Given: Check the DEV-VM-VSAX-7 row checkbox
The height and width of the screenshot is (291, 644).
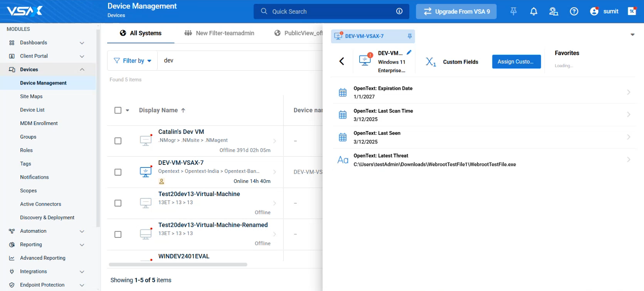Looking at the screenshot, I should click(x=118, y=172).
